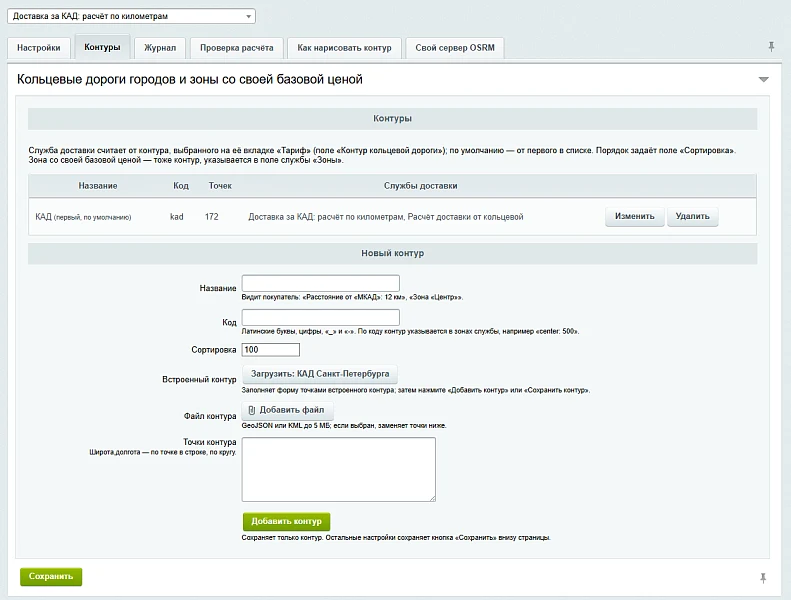This screenshot has width=791, height=600.
Task: Click the Сортировка field with 100
Action: pos(270,350)
